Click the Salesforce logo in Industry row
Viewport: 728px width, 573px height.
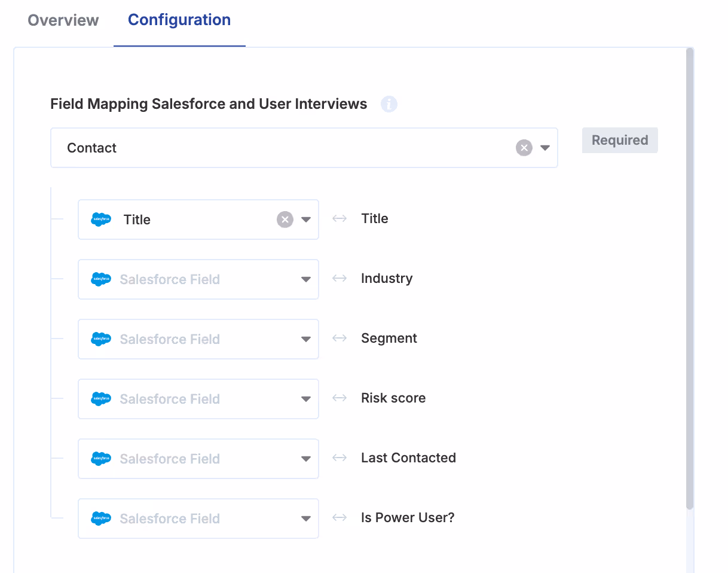click(101, 279)
